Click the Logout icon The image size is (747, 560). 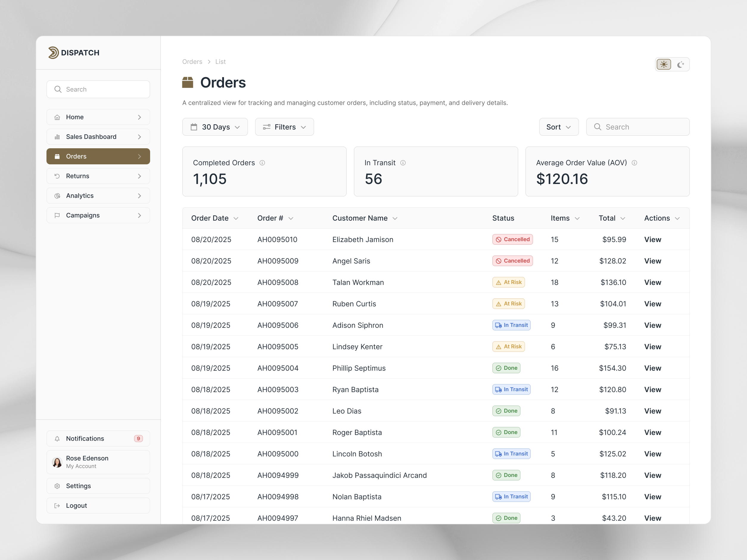point(57,505)
